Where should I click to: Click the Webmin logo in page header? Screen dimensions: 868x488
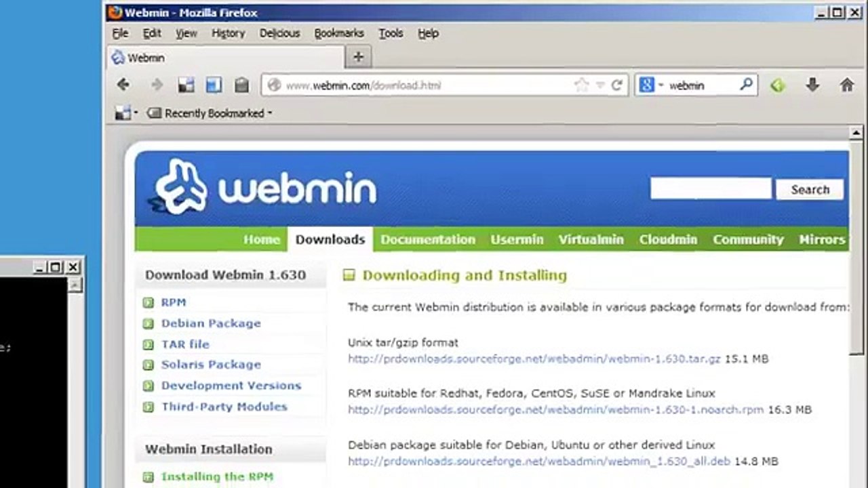pos(263,188)
